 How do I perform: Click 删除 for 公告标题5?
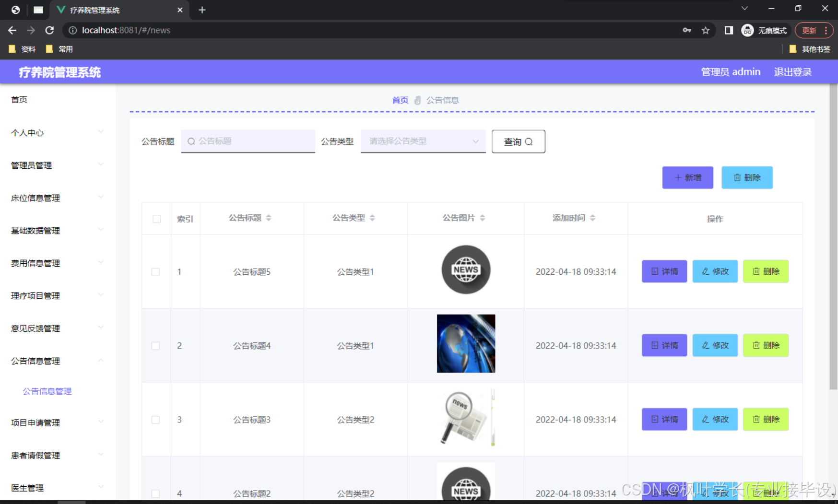(766, 271)
